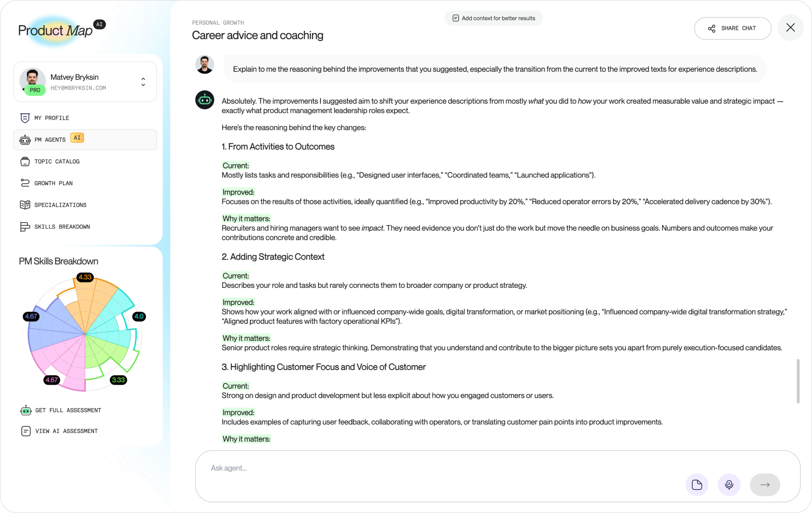Image resolution: width=812 pixels, height=513 pixels.
Task: Click heading '2. Adding Strategic Context'
Action: [x=273, y=257]
